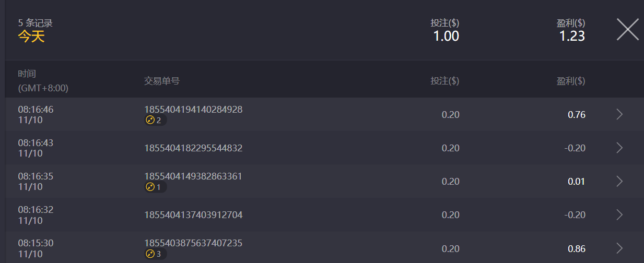Click the 今天 date heading
This screenshot has height=263, width=644.
coord(31,37)
